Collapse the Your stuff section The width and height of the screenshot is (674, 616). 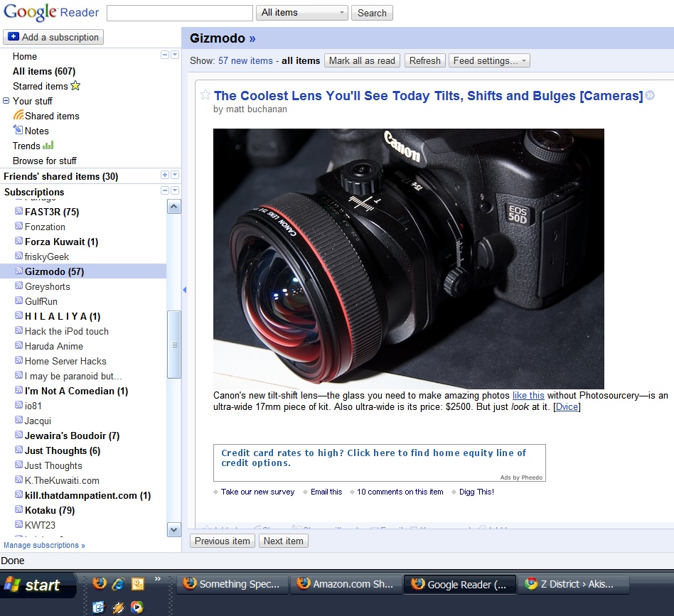point(6,101)
